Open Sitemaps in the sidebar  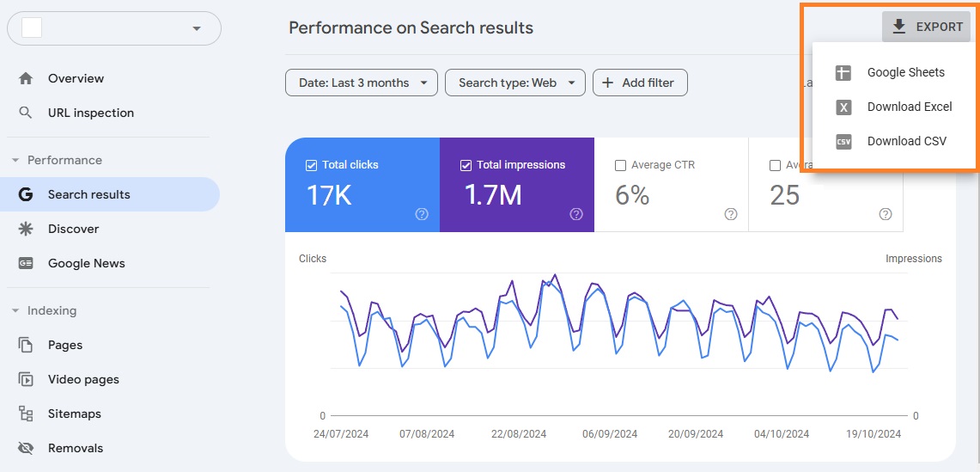(75, 414)
